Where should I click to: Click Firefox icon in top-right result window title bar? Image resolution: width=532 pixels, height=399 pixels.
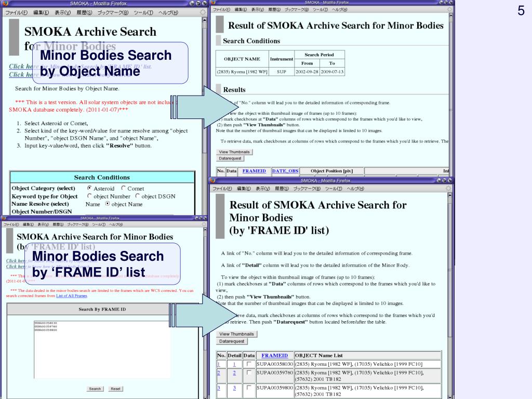click(213, 3)
